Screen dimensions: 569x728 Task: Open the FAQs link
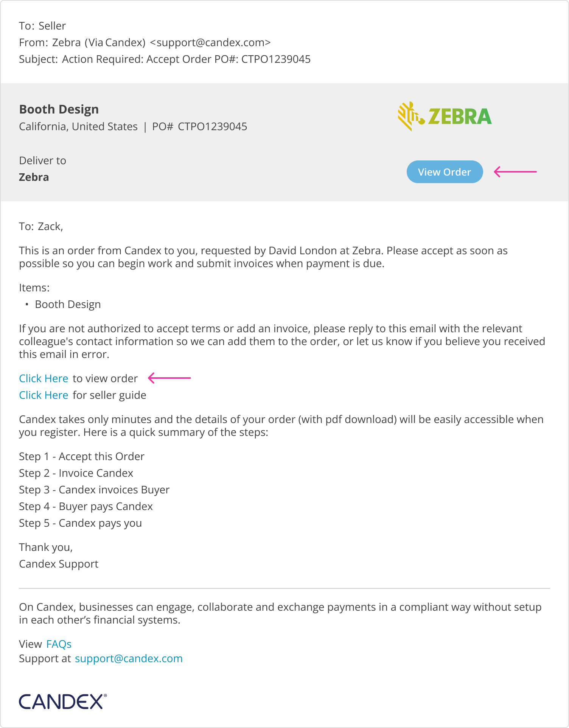pos(59,644)
